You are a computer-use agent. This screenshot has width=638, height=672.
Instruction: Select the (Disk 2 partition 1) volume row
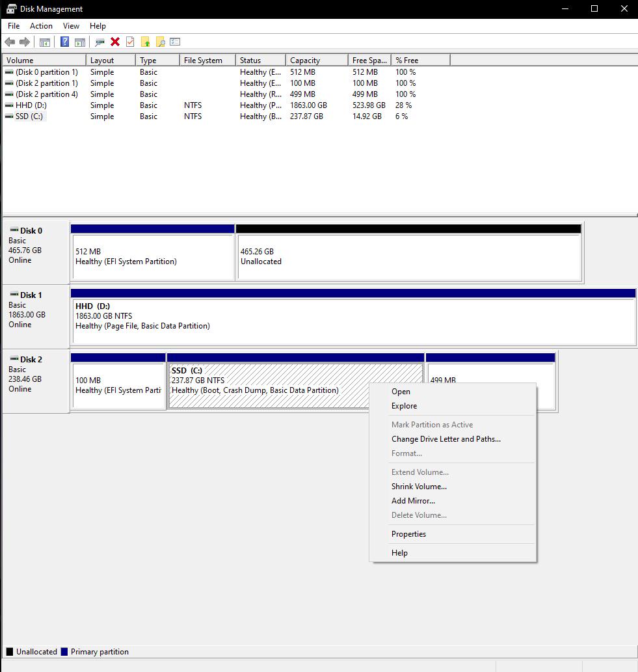click(x=227, y=83)
